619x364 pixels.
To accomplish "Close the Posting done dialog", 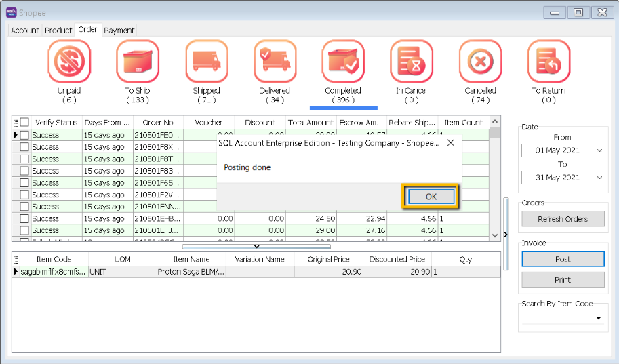I will [451, 143].
